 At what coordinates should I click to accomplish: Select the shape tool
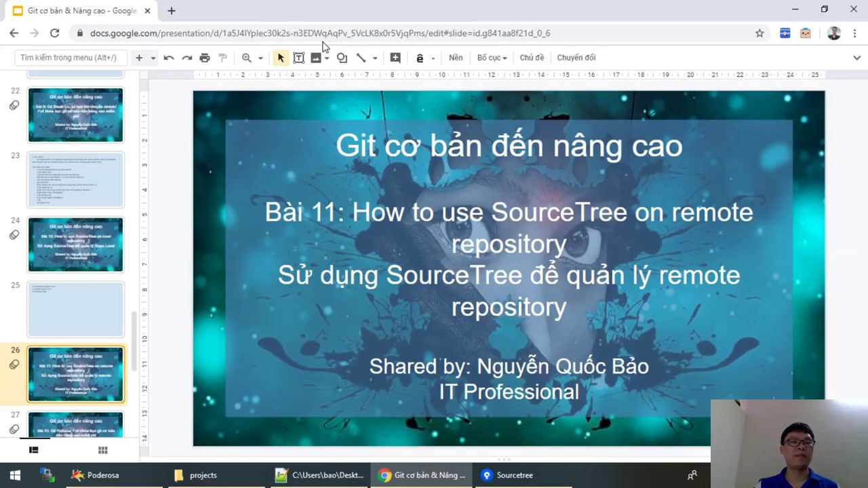coord(342,58)
